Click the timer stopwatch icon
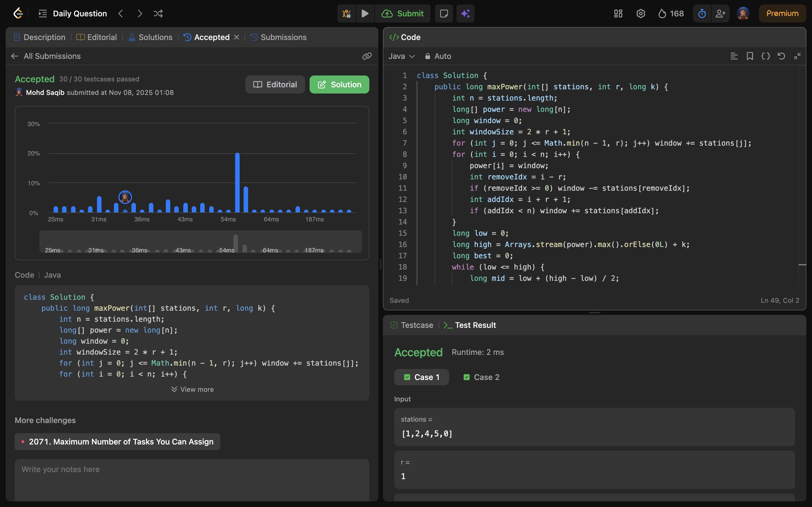The image size is (812, 507). coord(701,14)
